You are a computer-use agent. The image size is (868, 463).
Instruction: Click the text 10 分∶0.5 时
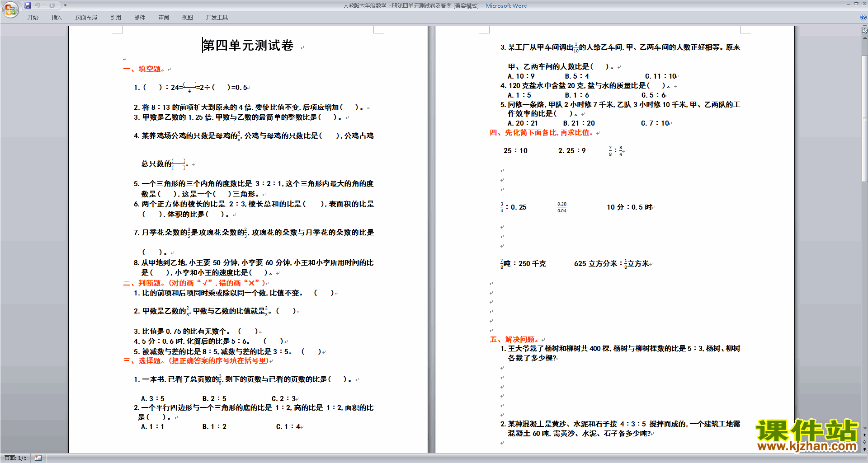click(629, 207)
